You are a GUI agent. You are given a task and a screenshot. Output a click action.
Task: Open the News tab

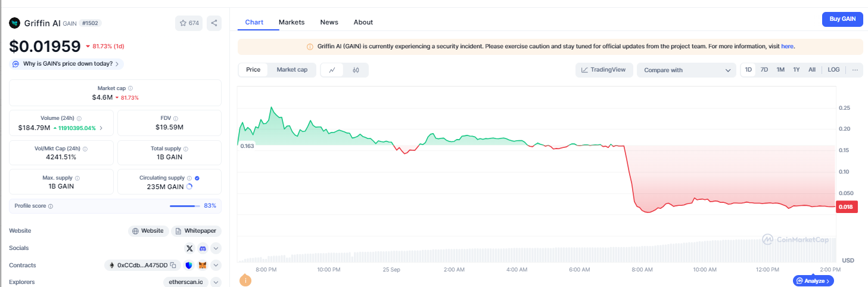pos(329,22)
